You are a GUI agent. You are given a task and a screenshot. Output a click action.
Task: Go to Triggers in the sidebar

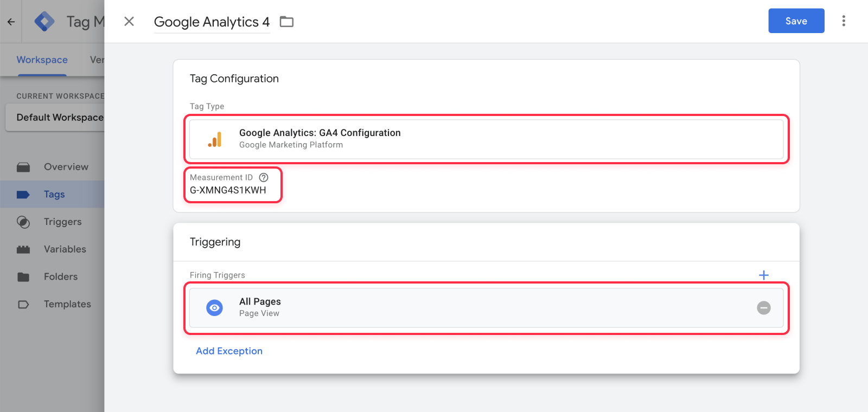coord(52,222)
